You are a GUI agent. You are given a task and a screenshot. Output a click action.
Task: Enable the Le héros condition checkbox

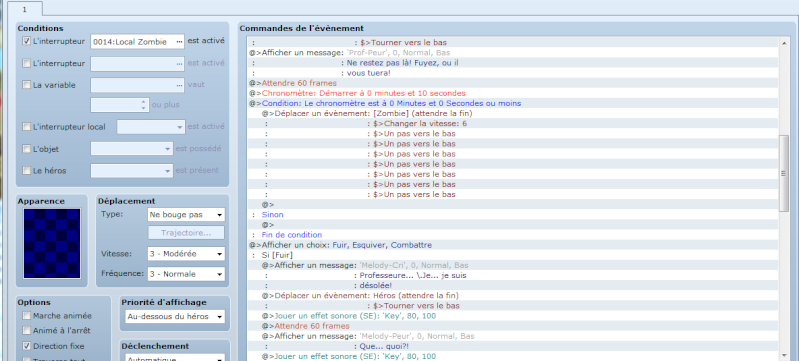point(27,171)
